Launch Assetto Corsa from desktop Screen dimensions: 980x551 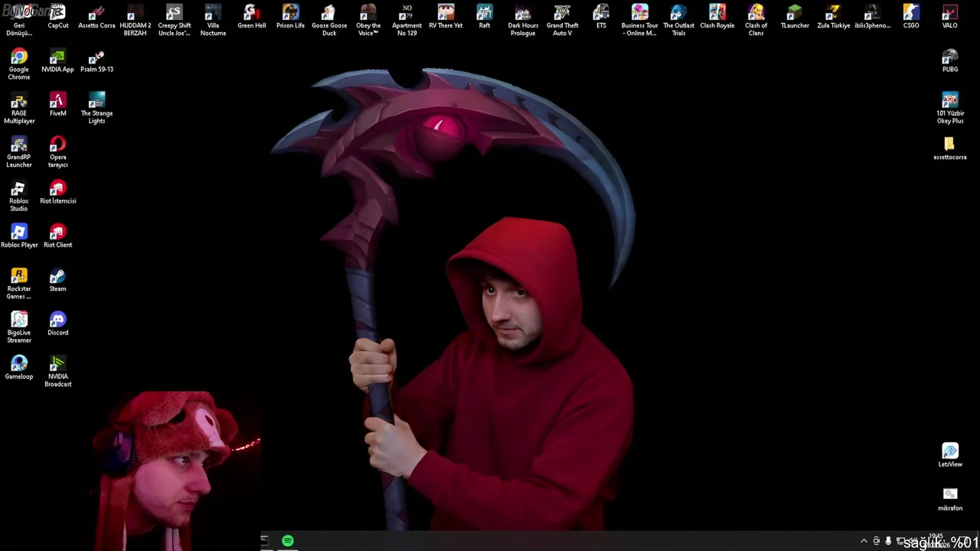click(x=96, y=18)
